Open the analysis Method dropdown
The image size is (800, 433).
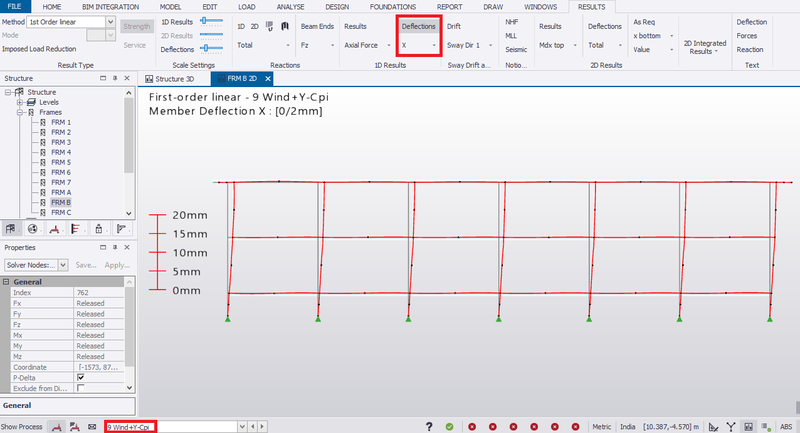pyautogui.click(x=111, y=22)
